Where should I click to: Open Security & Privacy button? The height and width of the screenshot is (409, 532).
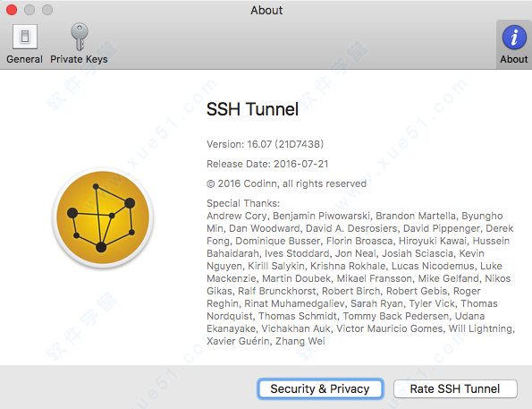(x=320, y=388)
